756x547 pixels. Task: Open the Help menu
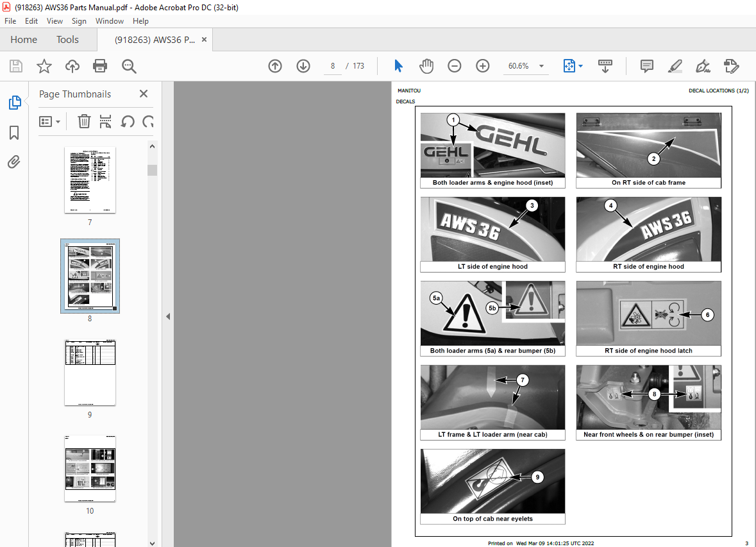(140, 21)
